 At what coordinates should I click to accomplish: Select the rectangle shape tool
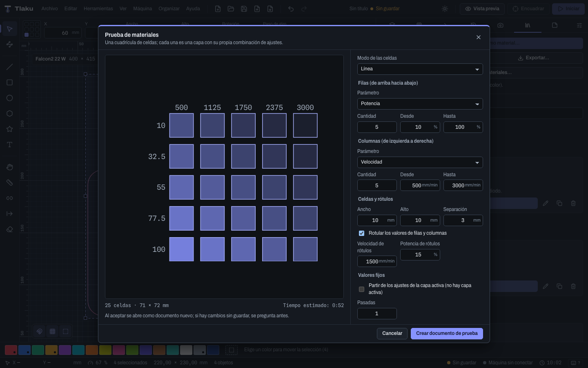click(x=9, y=83)
